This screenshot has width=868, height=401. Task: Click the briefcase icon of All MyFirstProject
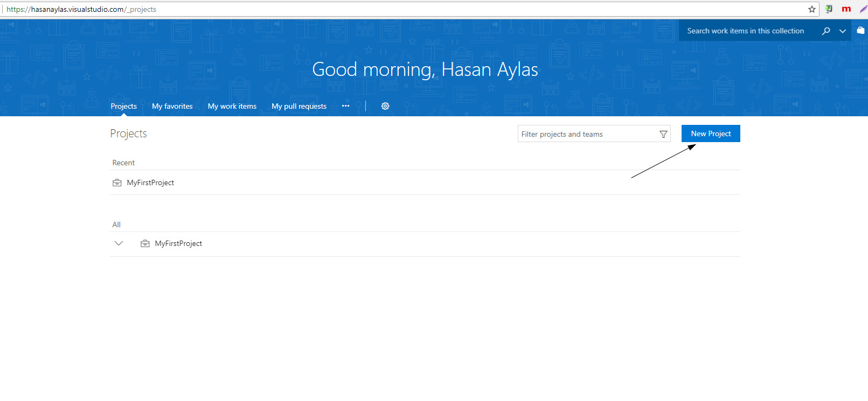pos(145,244)
